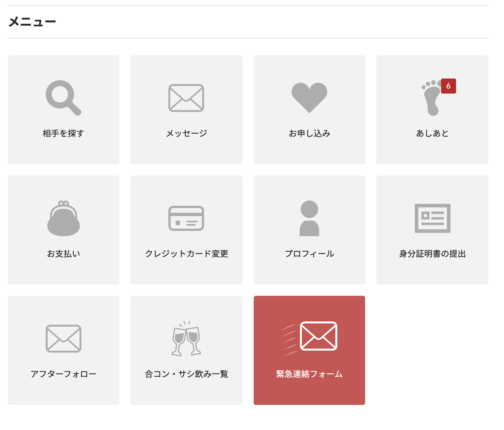Click the magnifying glass search icon

(64, 98)
